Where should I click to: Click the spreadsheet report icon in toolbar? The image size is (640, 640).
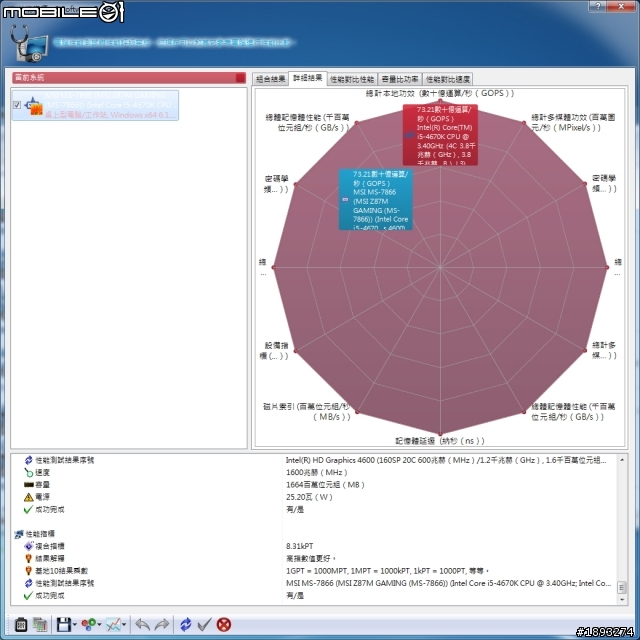(x=40, y=624)
